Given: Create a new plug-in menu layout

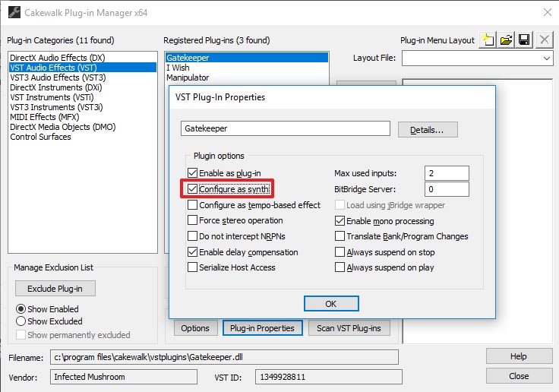Looking at the screenshot, I should pos(488,40).
